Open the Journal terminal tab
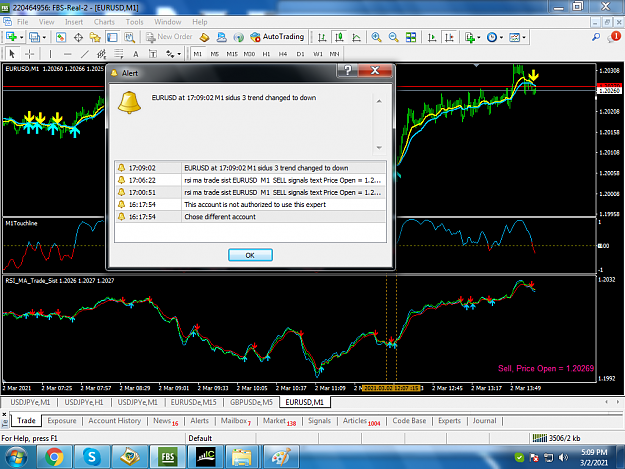The height and width of the screenshot is (469, 625). coord(484,421)
